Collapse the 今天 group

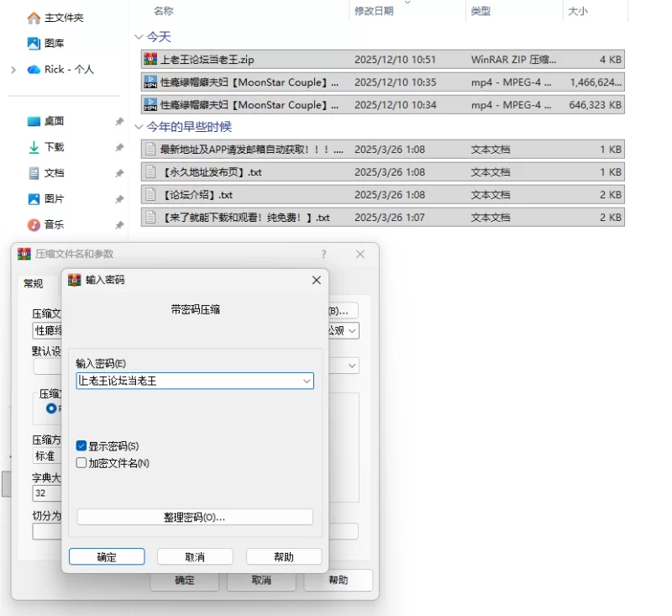point(139,37)
